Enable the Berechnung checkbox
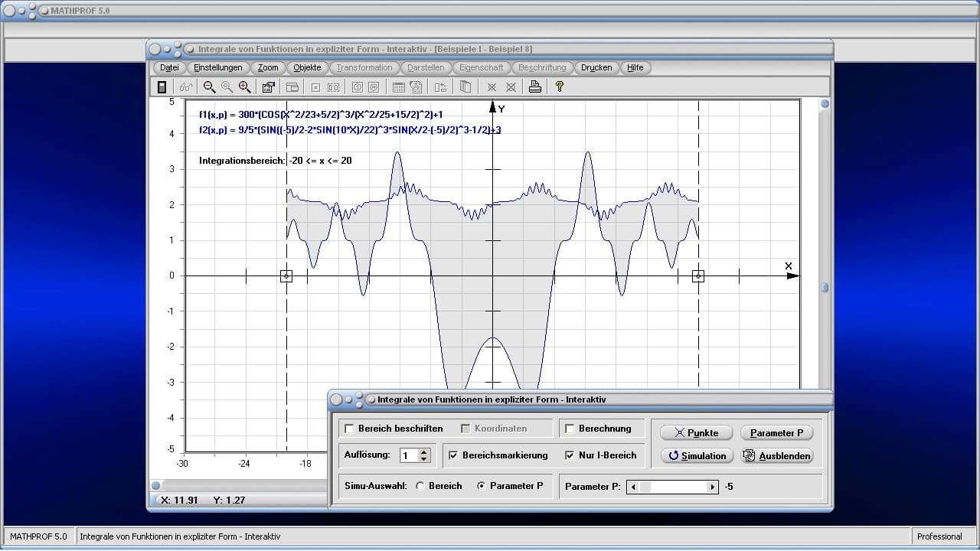Screen dimensions: 980x551 pos(570,429)
